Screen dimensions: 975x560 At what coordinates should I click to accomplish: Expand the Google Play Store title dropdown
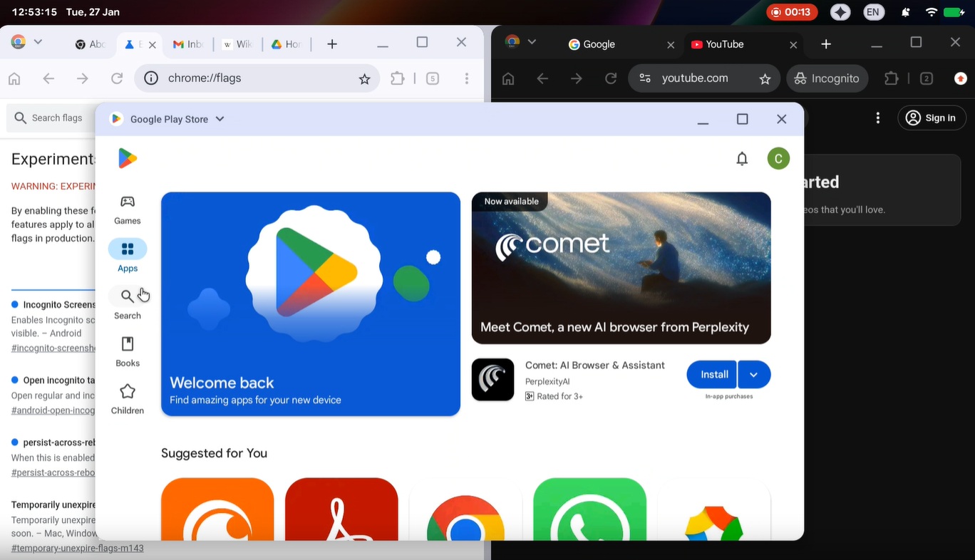click(219, 119)
